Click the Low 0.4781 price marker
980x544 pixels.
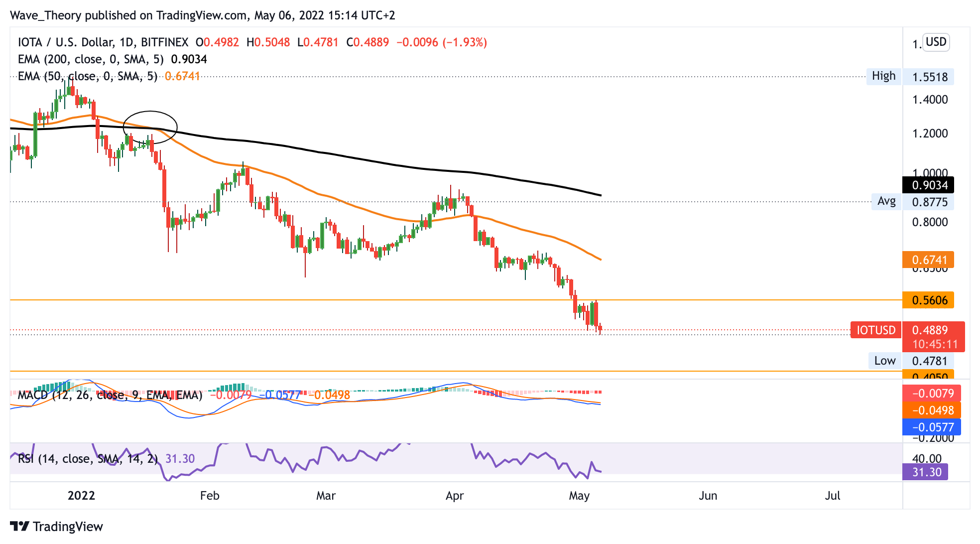coord(885,361)
